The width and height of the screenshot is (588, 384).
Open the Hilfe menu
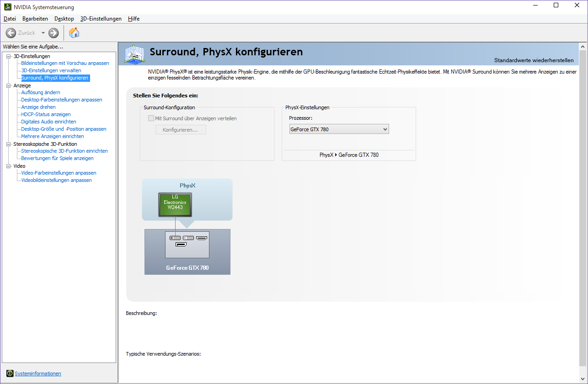[134, 19]
